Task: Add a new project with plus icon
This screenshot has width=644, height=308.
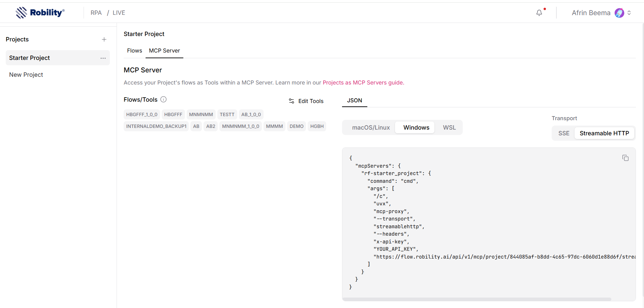Action: coord(104,39)
